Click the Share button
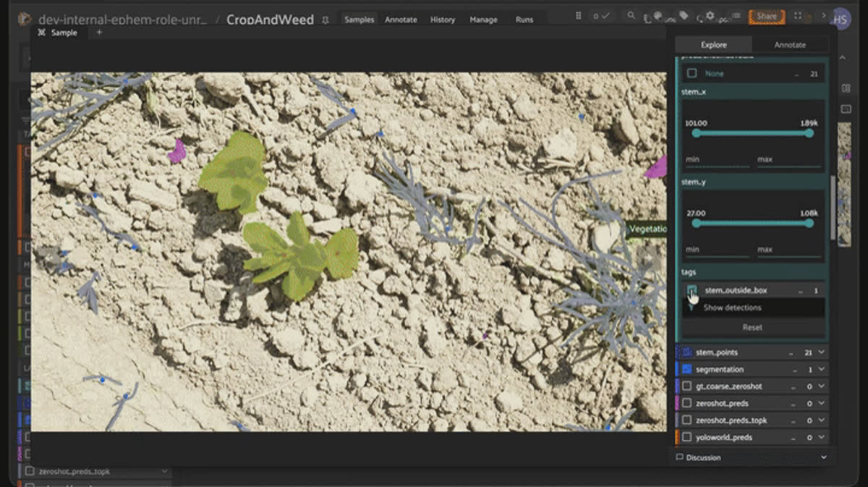This screenshot has width=868, height=487. 767,16
